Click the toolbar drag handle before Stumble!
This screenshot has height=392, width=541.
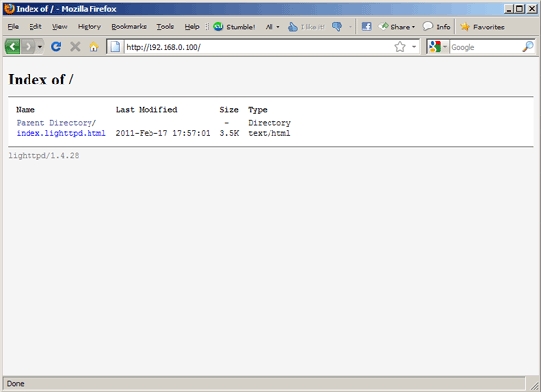coord(207,27)
